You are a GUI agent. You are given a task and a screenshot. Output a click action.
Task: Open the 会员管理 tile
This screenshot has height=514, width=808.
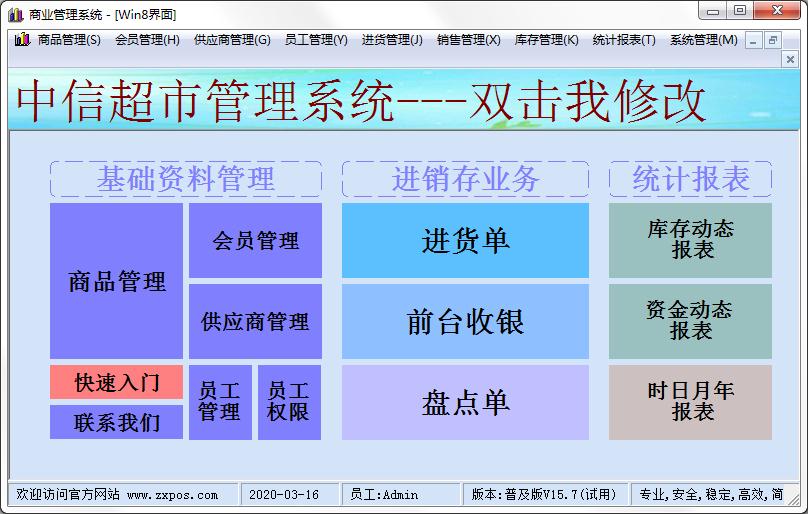tap(255, 241)
